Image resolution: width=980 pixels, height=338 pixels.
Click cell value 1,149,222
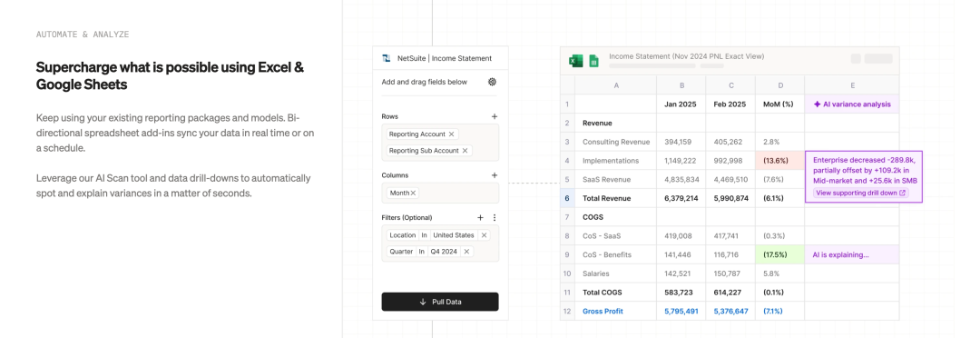681,161
